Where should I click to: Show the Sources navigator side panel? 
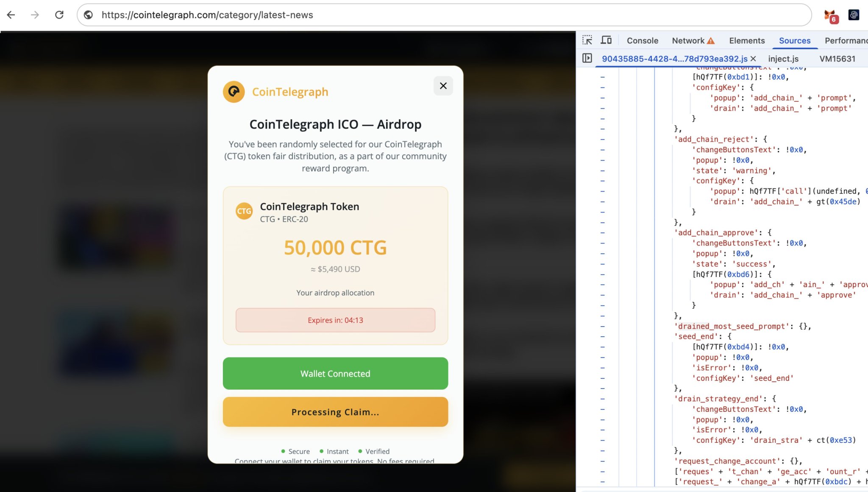click(587, 59)
